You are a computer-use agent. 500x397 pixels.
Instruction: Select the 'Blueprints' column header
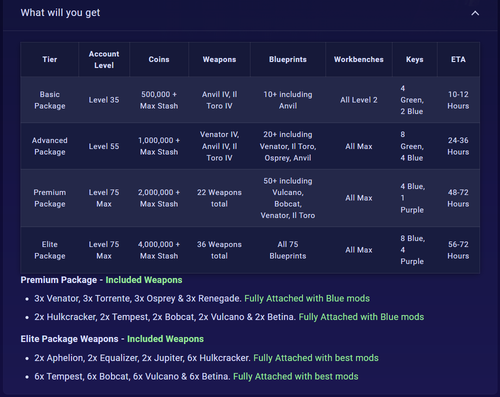[288, 59]
